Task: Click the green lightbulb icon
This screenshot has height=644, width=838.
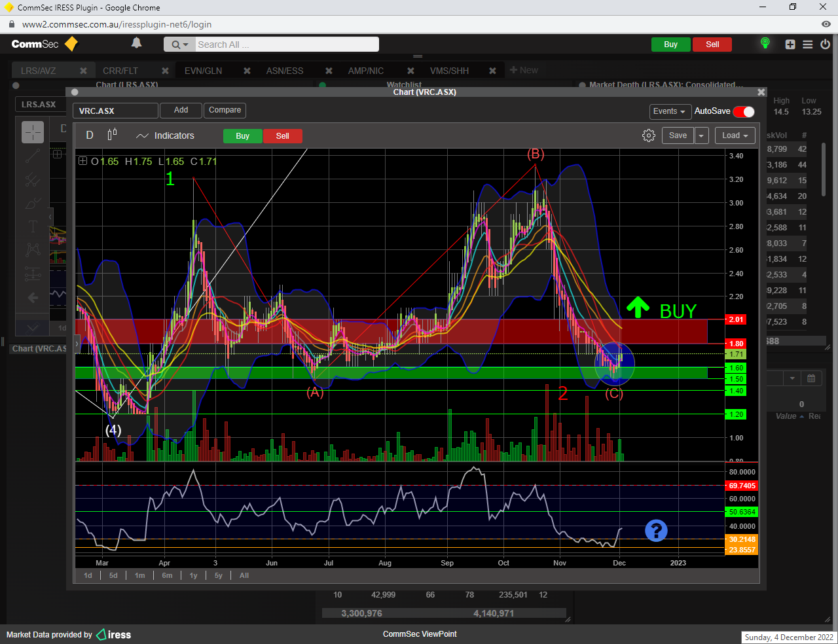Action: pyautogui.click(x=765, y=44)
